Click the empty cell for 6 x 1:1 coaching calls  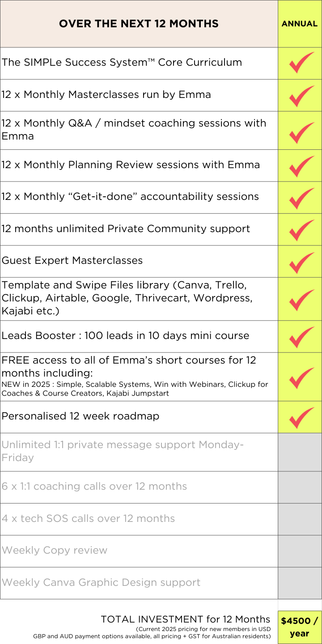[300, 487]
